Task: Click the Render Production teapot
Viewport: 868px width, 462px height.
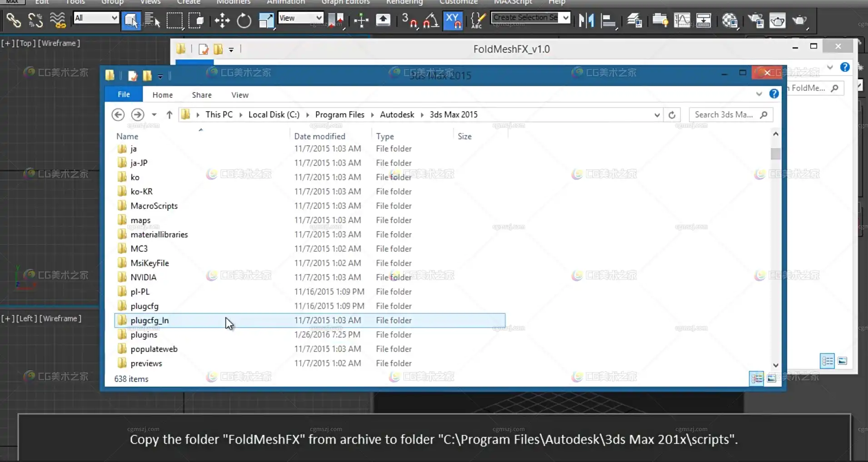Action: pyautogui.click(x=799, y=20)
